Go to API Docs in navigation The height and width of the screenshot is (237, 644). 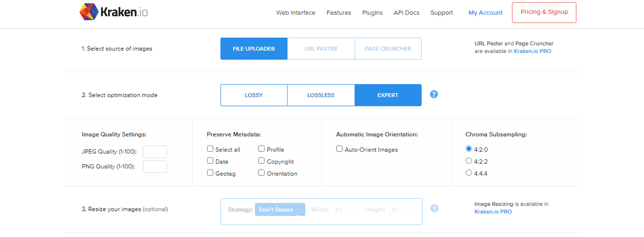(406, 13)
